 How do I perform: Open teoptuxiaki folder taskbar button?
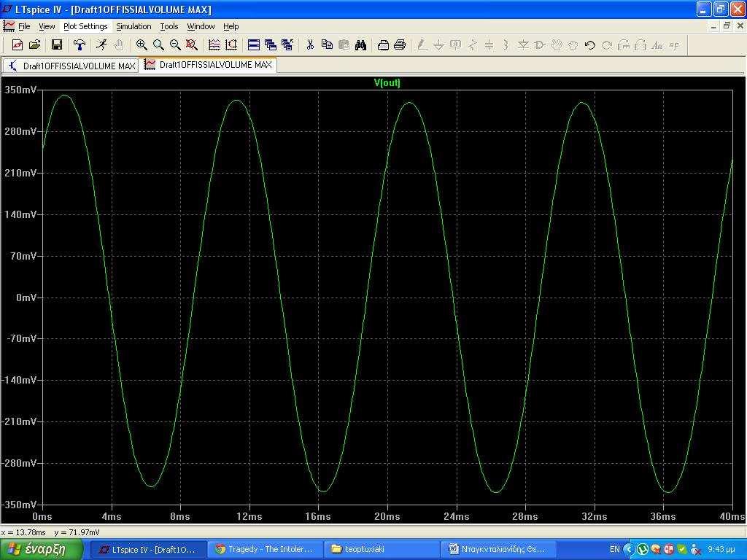(382, 550)
